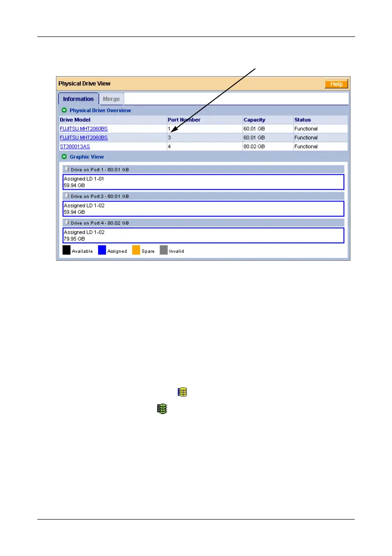392x556 pixels.
Task: Click Drive on Port 4 header bar
Action: coord(203,223)
